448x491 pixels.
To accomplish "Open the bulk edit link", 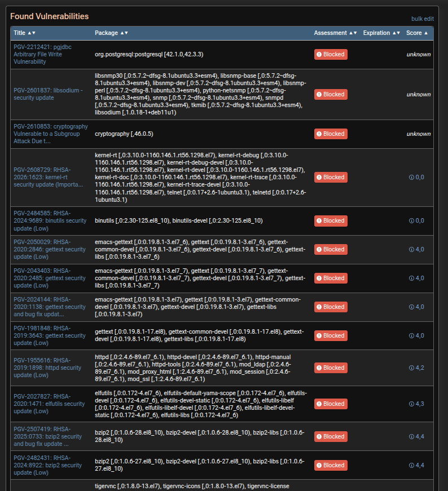I will 422,19.
